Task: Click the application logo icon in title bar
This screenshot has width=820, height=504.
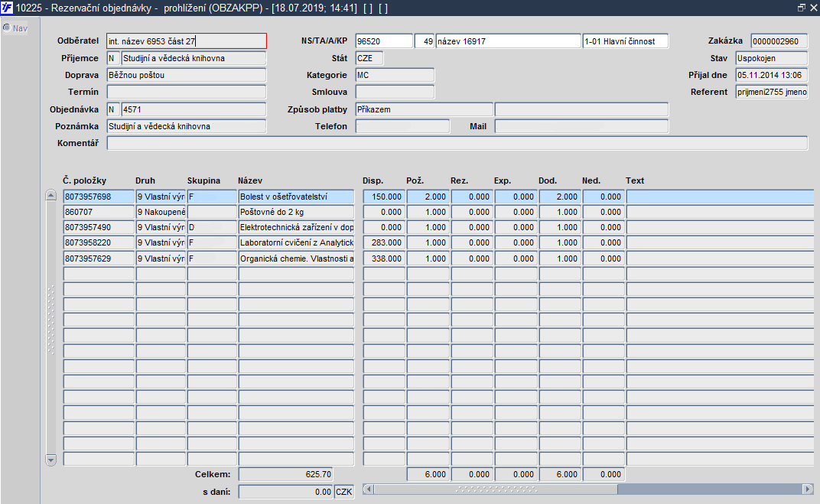Action: [7, 8]
